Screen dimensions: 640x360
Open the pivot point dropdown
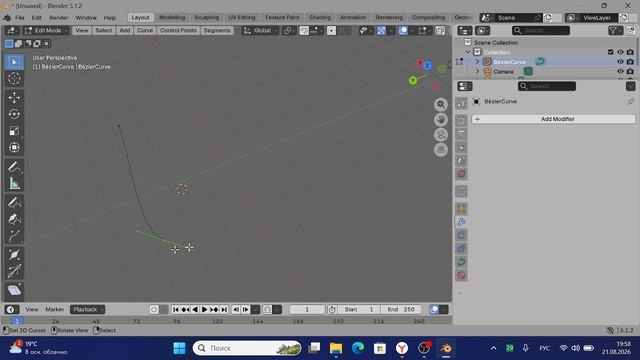tap(289, 31)
